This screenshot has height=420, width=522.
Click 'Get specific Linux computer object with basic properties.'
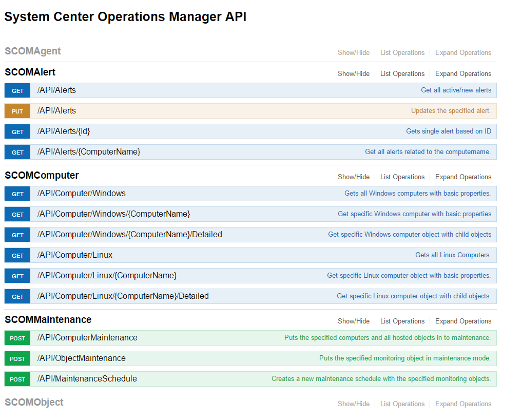(x=409, y=275)
